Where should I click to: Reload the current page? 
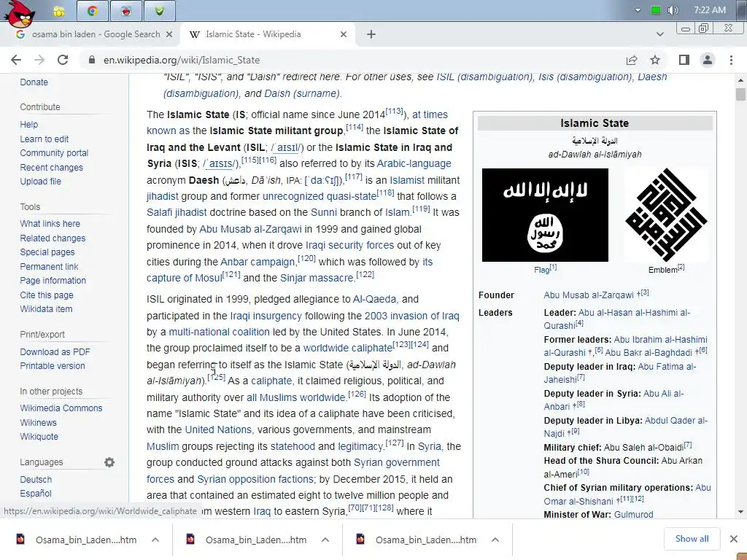click(x=63, y=60)
